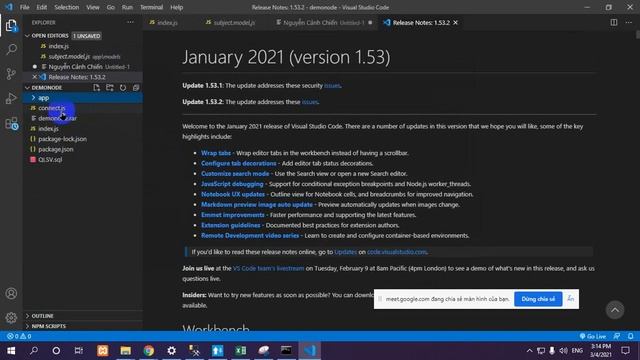This screenshot has height=360, width=640.
Task: Open the Source Control view
Action: pyautogui.click(x=11, y=74)
